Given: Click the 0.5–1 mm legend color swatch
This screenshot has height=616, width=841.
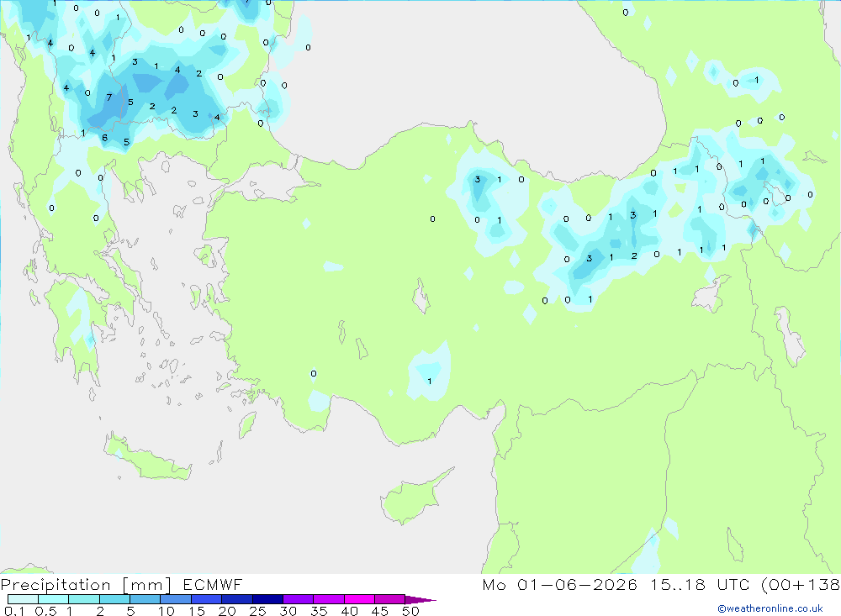Looking at the screenshot, I should point(54,599).
